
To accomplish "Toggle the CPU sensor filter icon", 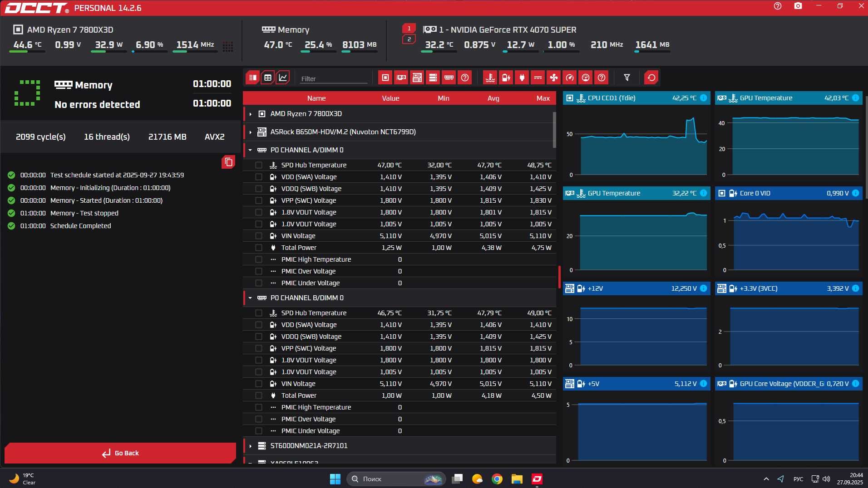I will click(x=385, y=78).
